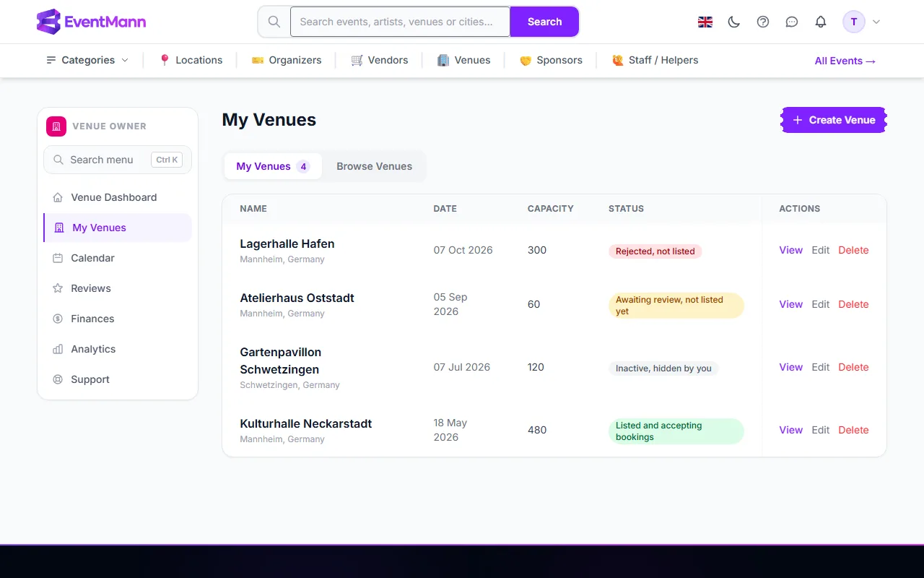This screenshot has height=578, width=924.
Task: Edit the Atelierhaus Oststadt venue
Action: tap(821, 304)
